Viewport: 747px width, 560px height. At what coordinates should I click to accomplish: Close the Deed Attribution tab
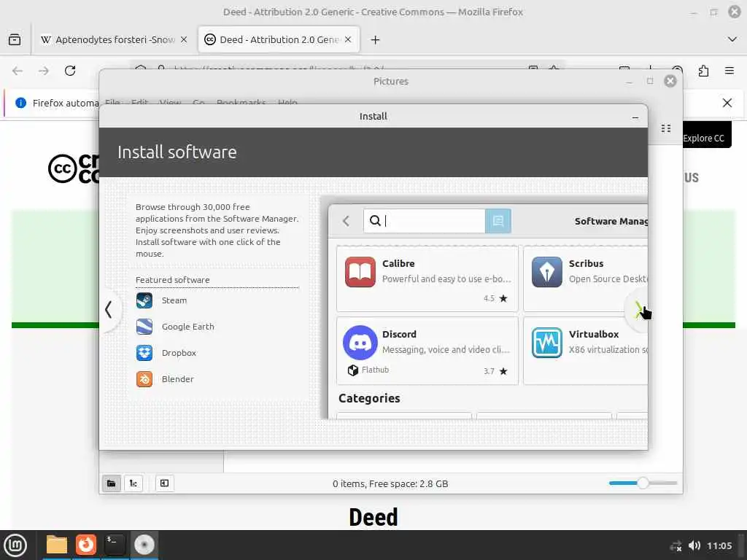(348, 39)
